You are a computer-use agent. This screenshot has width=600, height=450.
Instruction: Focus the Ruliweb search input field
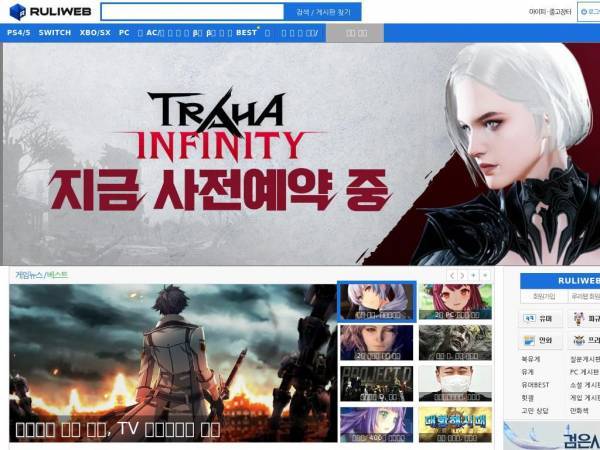(192, 12)
